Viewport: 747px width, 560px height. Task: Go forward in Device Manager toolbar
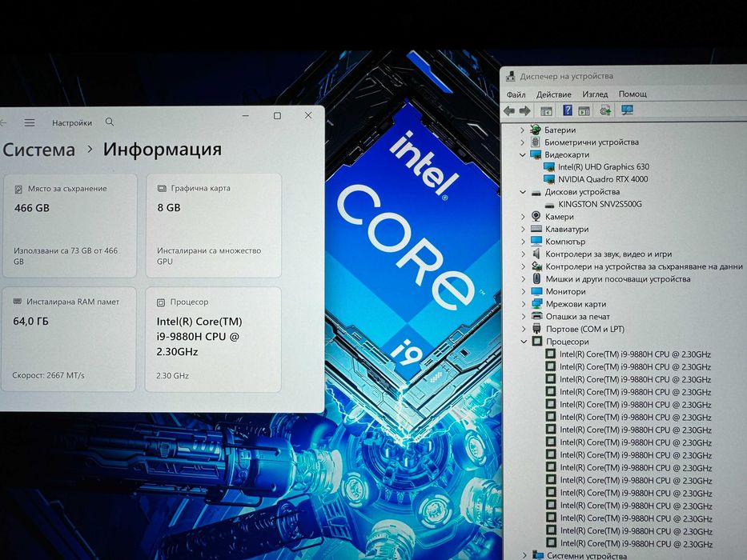pos(524,111)
